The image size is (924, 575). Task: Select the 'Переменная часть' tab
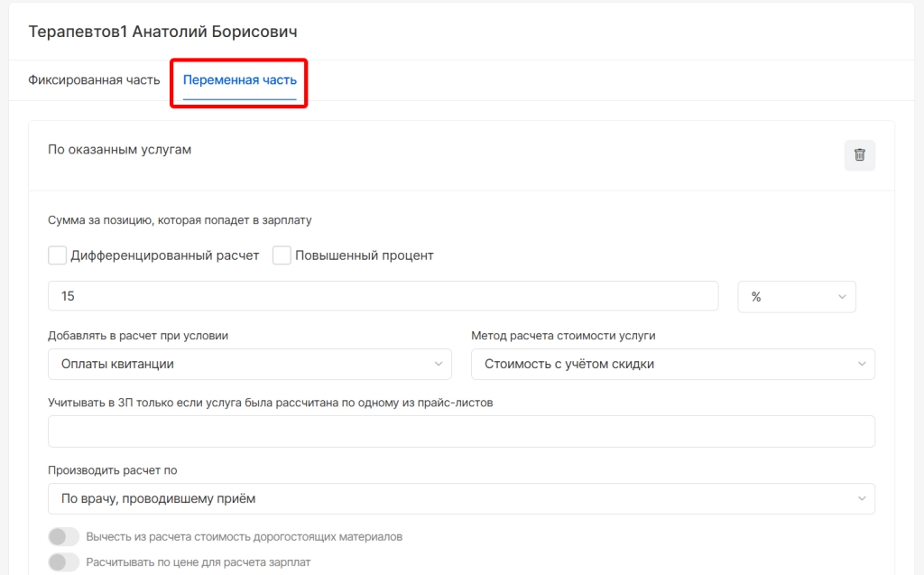tap(239, 80)
